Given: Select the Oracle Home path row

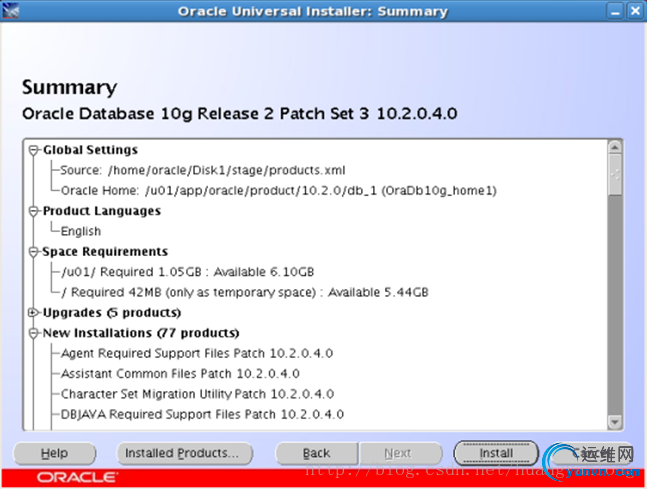Looking at the screenshot, I should click(x=279, y=191).
